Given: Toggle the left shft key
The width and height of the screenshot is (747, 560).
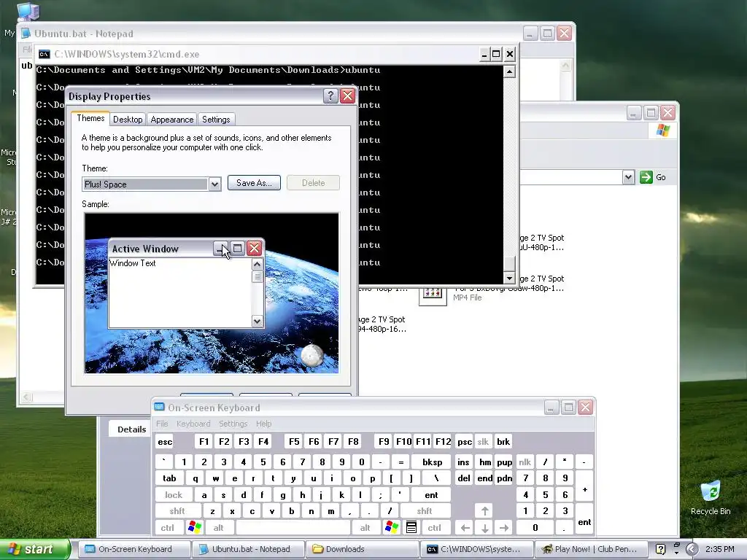Looking at the screenshot, I should pyautogui.click(x=177, y=511).
